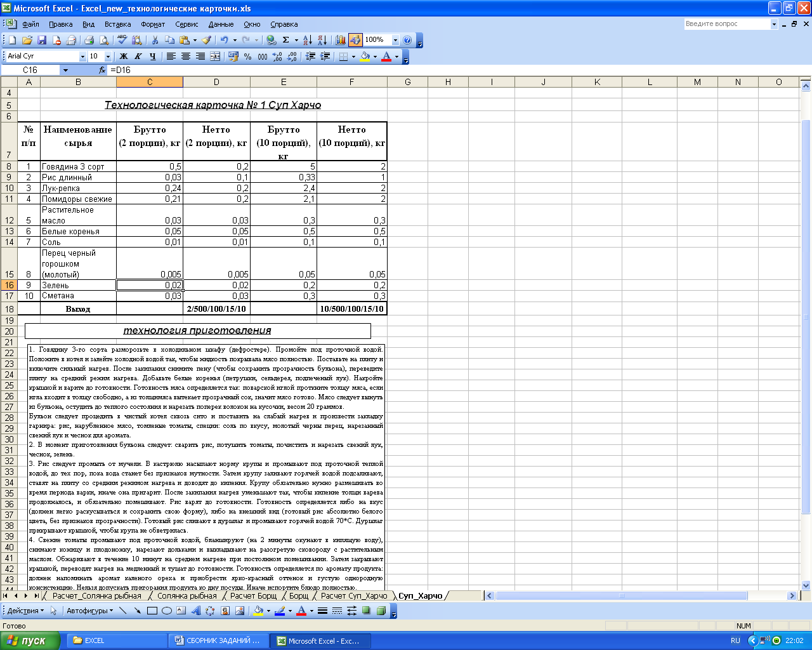
Task: Toggle the highlighted Drawing toolbar button
Action: tap(355, 40)
